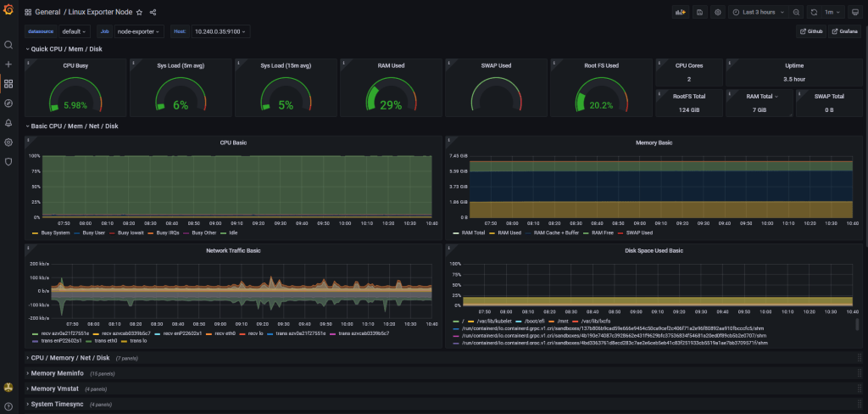Click the Add panel button
The width and height of the screenshot is (868, 414).
[680, 13]
